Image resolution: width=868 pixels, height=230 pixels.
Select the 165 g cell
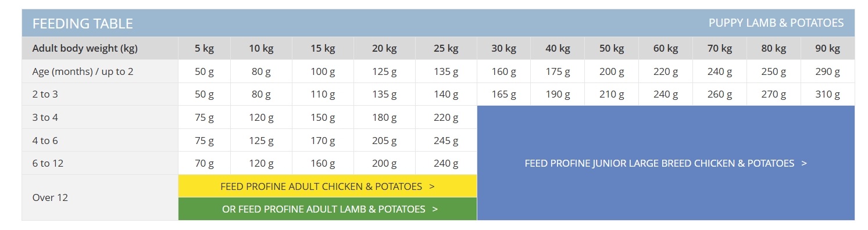[x=503, y=94]
